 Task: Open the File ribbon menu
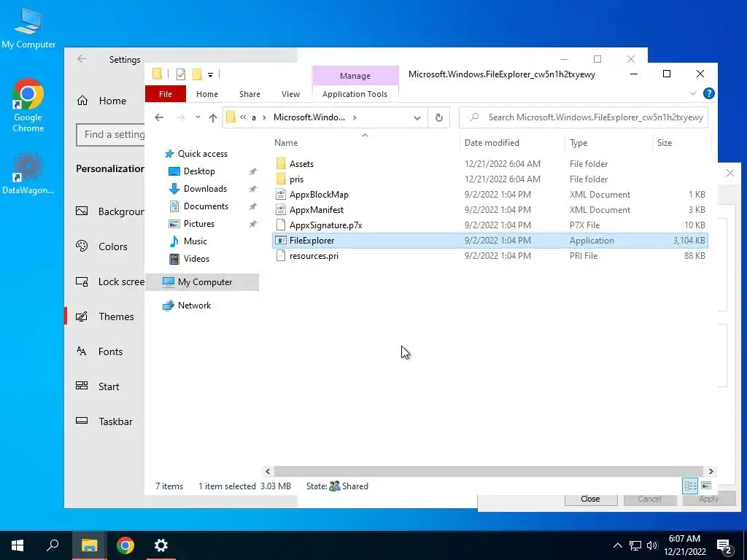point(166,94)
